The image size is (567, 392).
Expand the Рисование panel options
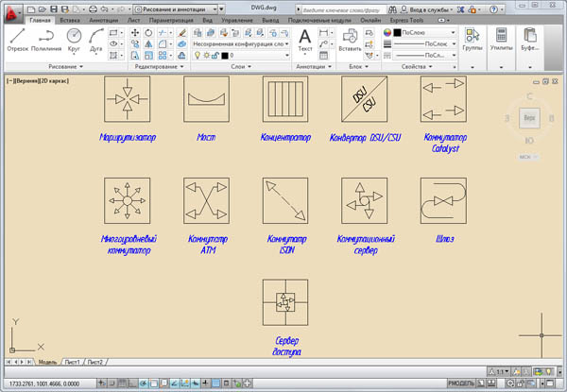click(x=61, y=67)
